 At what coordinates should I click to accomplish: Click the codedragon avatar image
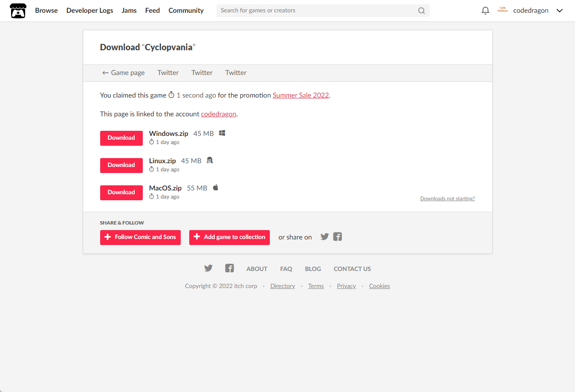pyautogui.click(x=503, y=10)
